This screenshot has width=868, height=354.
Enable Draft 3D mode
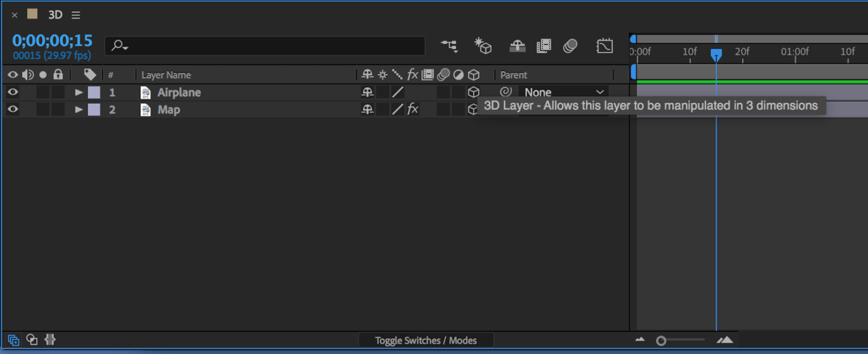(x=483, y=45)
